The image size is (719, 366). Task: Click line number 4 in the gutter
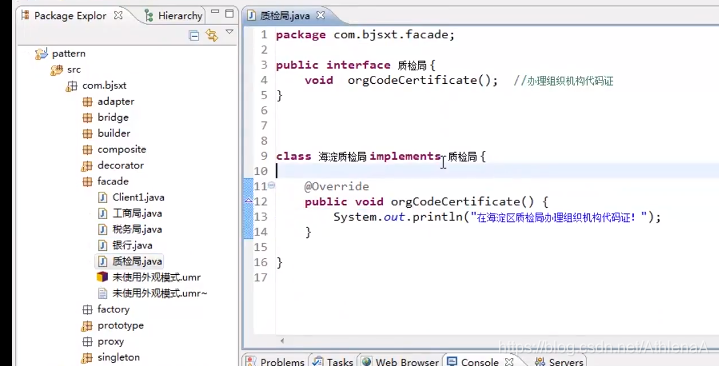click(x=264, y=80)
